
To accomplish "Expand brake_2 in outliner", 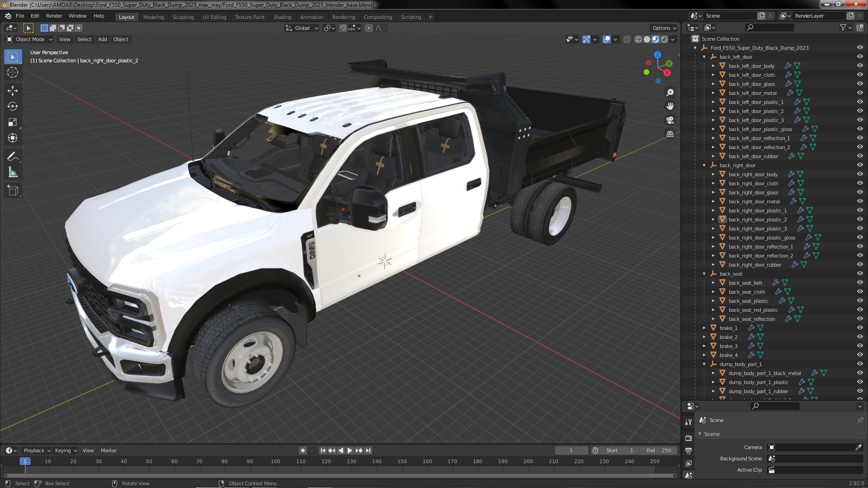I will coord(704,337).
